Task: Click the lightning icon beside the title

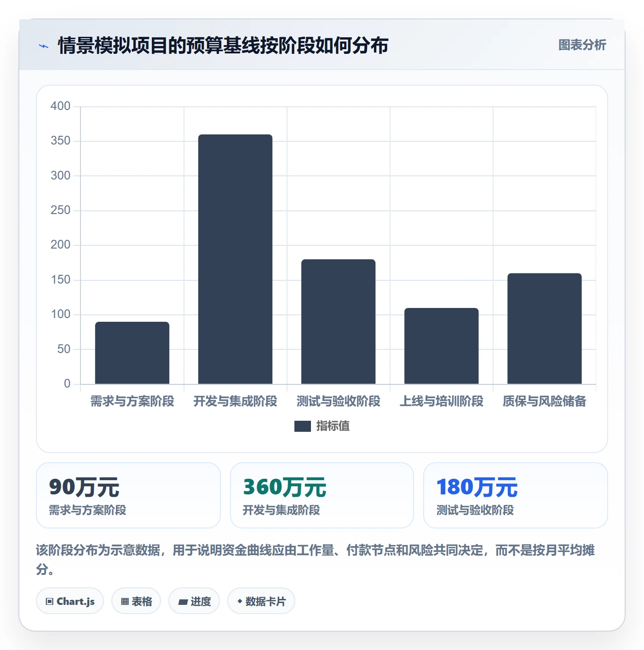Action: (x=44, y=46)
